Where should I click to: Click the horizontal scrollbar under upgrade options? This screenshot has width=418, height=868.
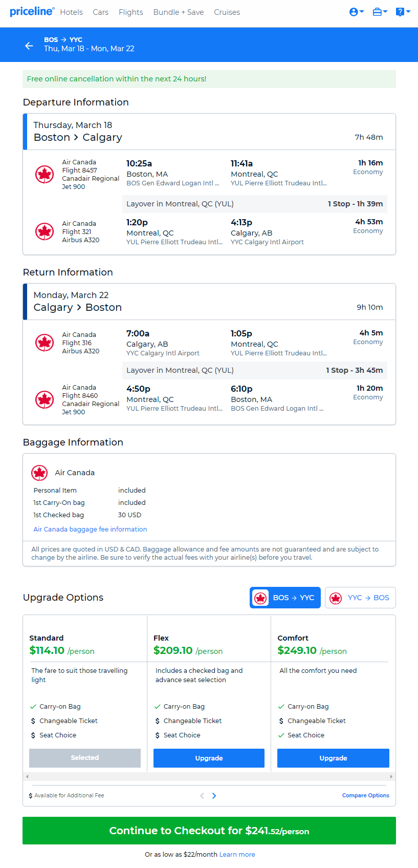pyautogui.click(x=209, y=777)
